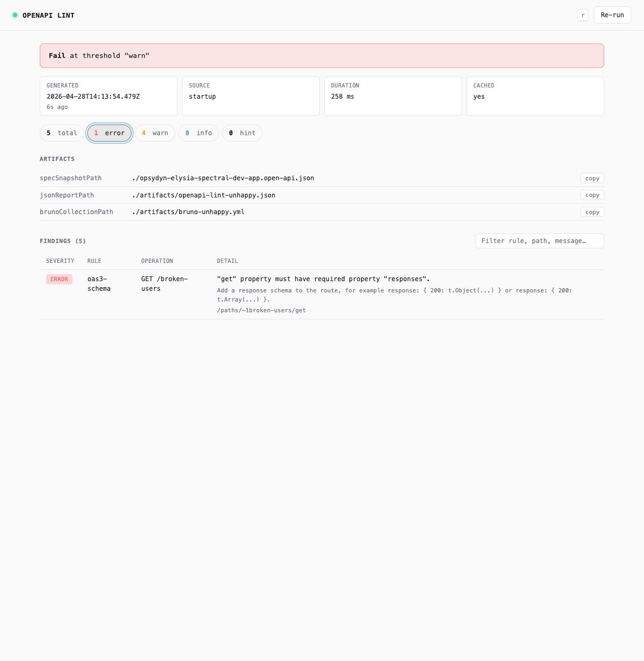Click the 'brunoCollectionPath' label

pyautogui.click(x=77, y=212)
